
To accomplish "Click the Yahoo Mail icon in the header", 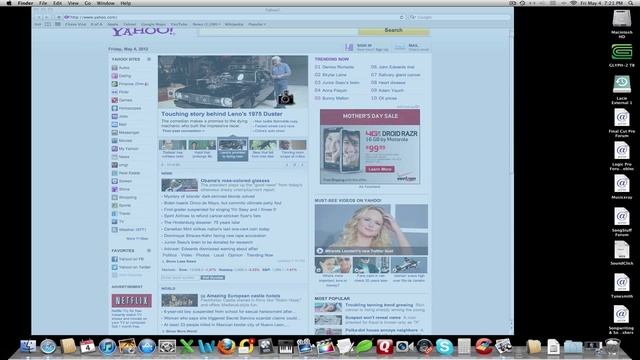I will (400, 47).
